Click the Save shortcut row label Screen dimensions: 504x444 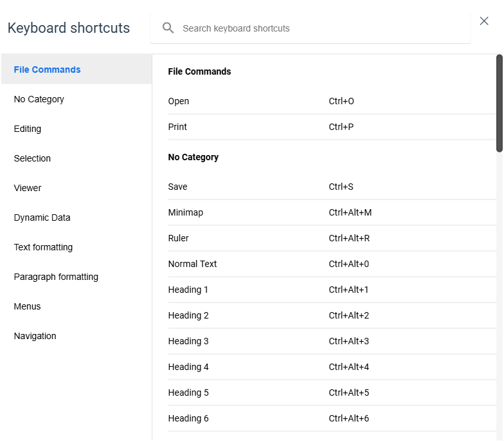177,187
